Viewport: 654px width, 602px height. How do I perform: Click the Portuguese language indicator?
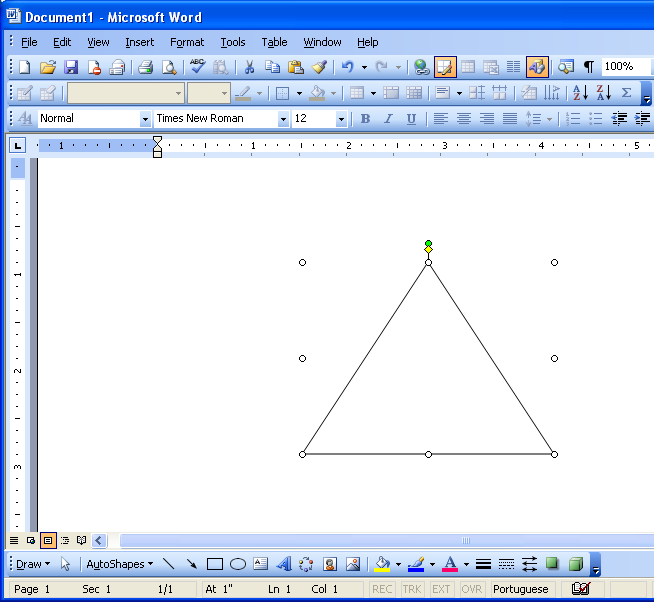point(521,589)
